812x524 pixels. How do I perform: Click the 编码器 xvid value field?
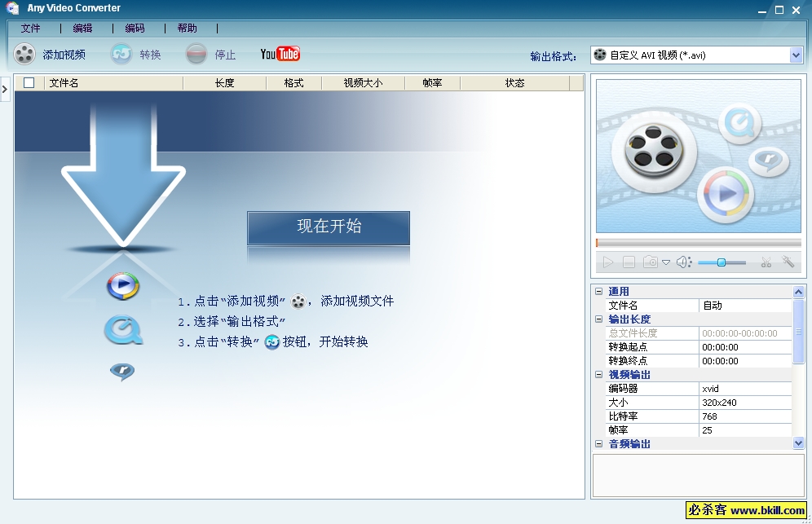coord(745,389)
